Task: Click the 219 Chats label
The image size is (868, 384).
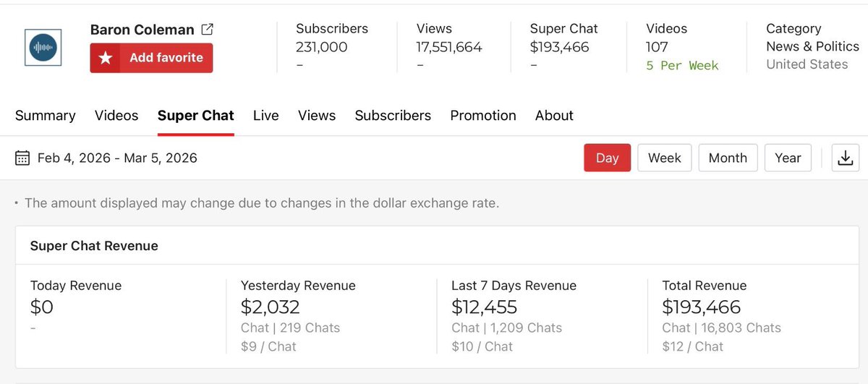Action: coord(310,328)
